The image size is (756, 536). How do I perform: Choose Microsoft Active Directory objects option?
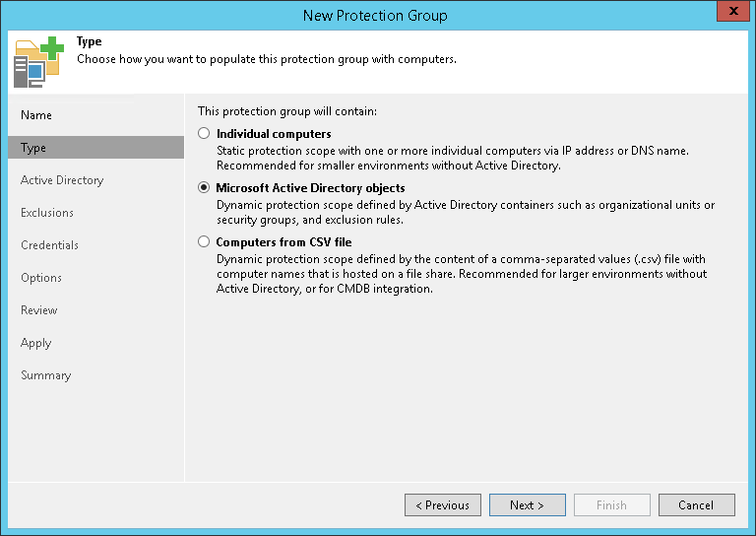point(204,187)
